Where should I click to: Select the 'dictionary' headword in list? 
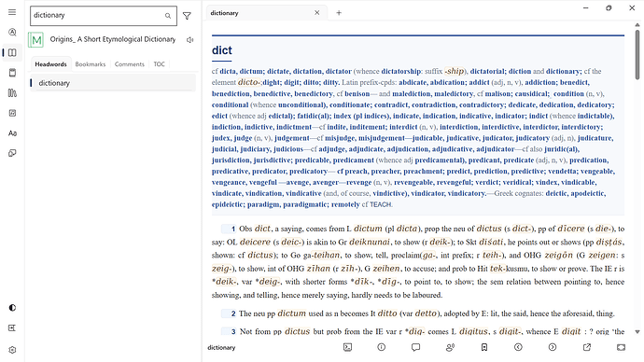coord(113,83)
